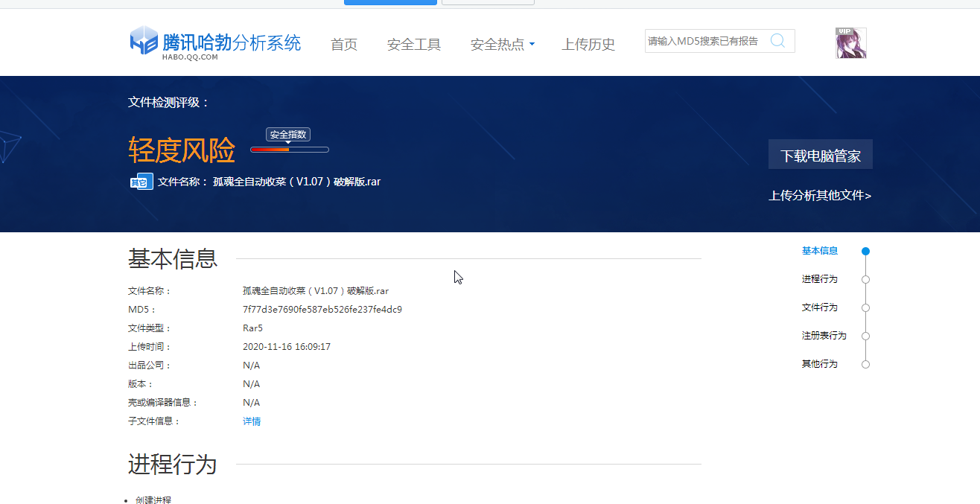The height and width of the screenshot is (504, 980).
Task: Click the search magnifier icon
Action: pyautogui.click(x=777, y=41)
